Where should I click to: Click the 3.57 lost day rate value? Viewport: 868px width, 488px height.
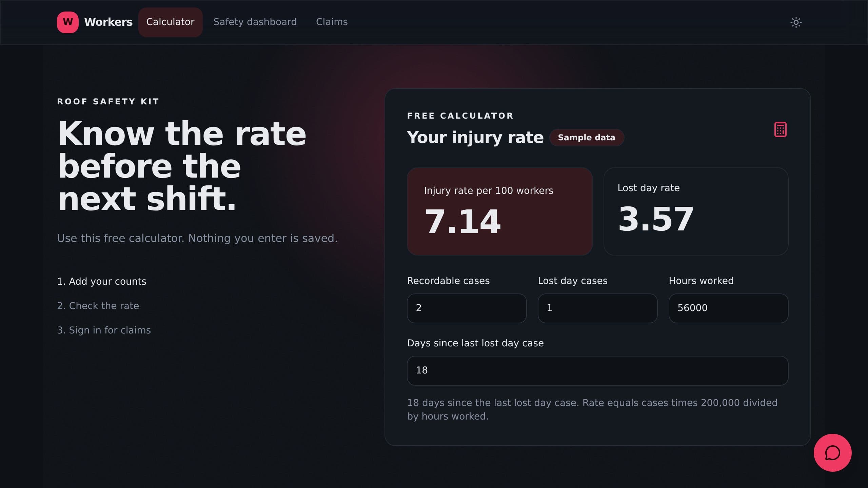pyautogui.click(x=656, y=219)
